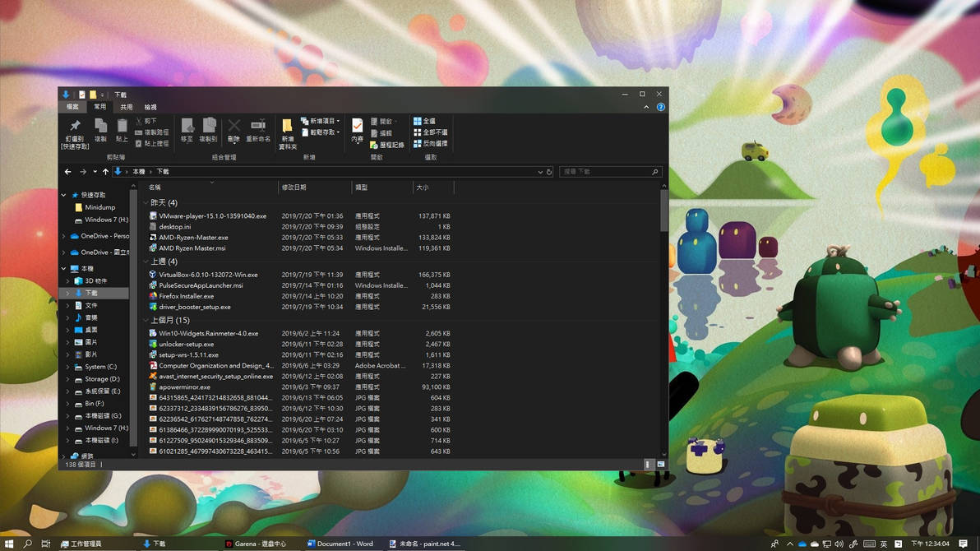
Task: Sort by 大小 size column header
Action: [433, 187]
